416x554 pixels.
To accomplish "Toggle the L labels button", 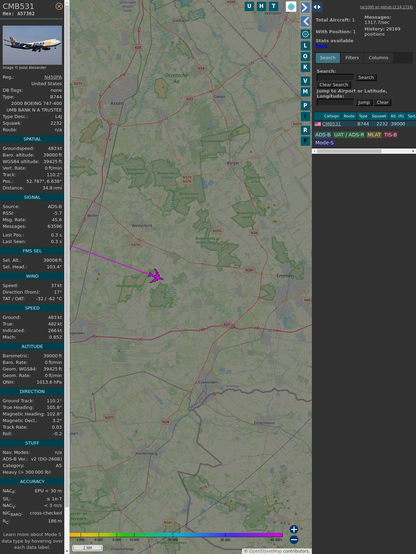I will tap(305, 46).
